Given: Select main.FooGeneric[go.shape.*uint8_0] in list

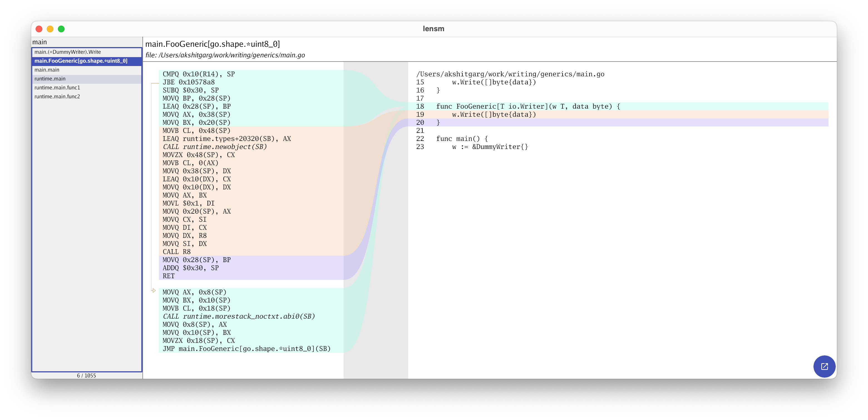Looking at the screenshot, I should point(87,61).
